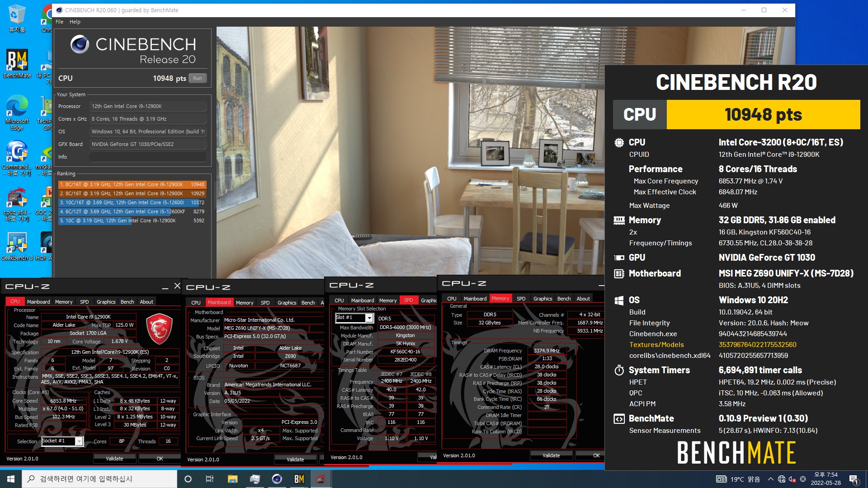Click Validate in the CPU-tab CPU-Z window
The height and width of the screenshot is (488, 868).
[114, 458]
